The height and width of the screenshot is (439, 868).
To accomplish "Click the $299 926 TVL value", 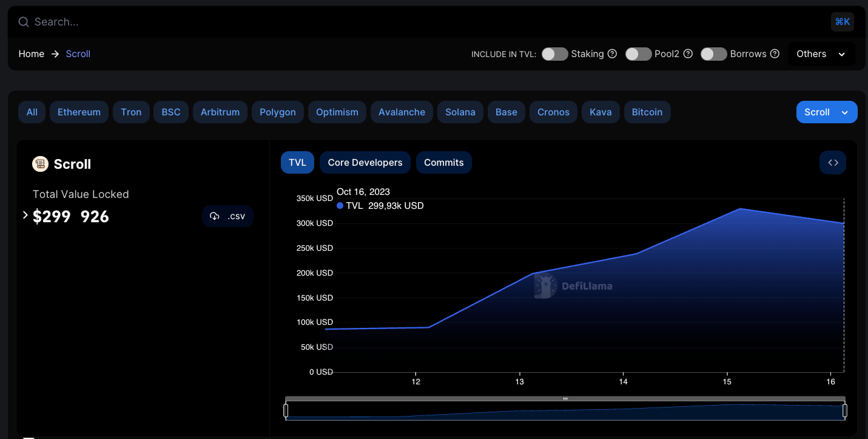I will coord(71,217).
